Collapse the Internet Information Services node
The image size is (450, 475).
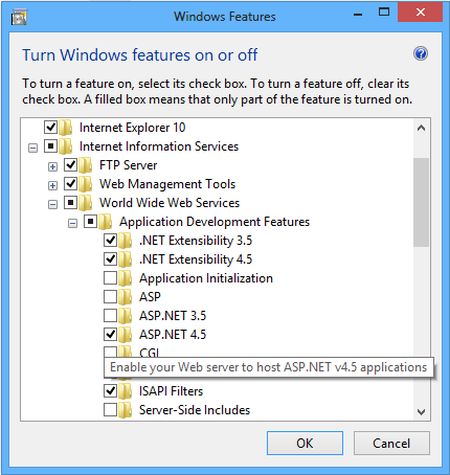click(x=33, y=148)
